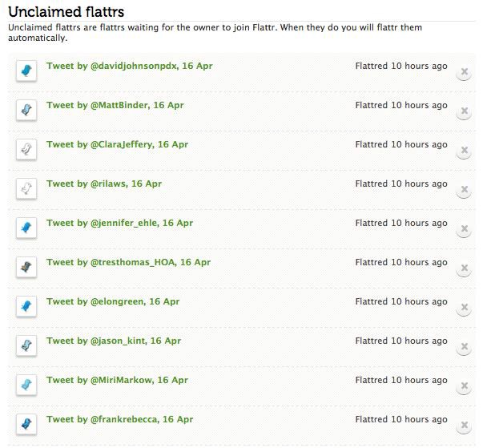This screenshot has width=499, height=448.
Task: Dismiss the @jennifer_ehle flattr entry
Action: (464, 229)
